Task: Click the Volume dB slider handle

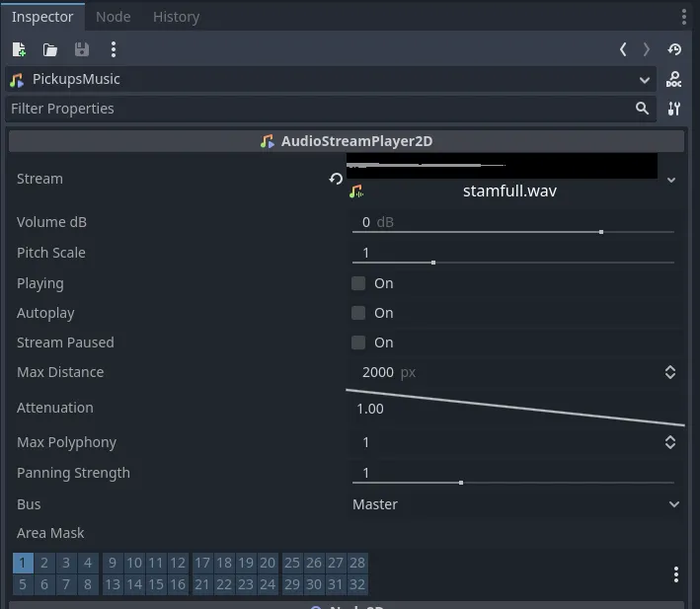Action: pyautogui.click(x=601, y=232)
